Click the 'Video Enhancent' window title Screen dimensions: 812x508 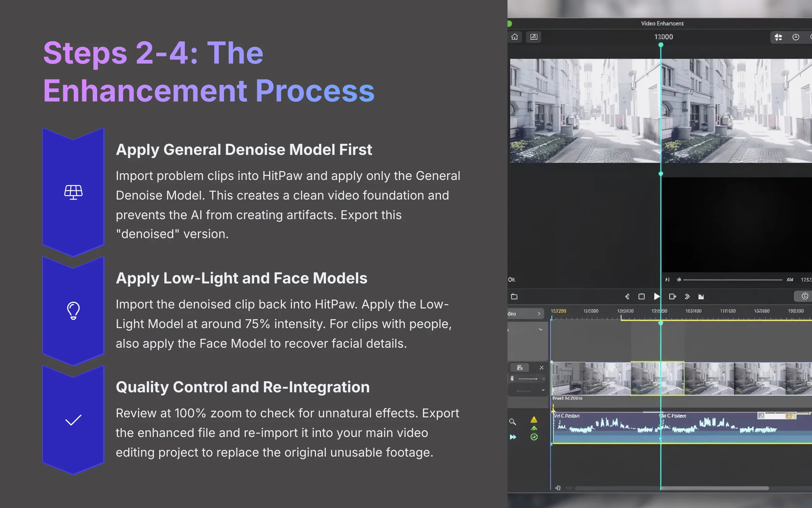click(x=662, y=23)
